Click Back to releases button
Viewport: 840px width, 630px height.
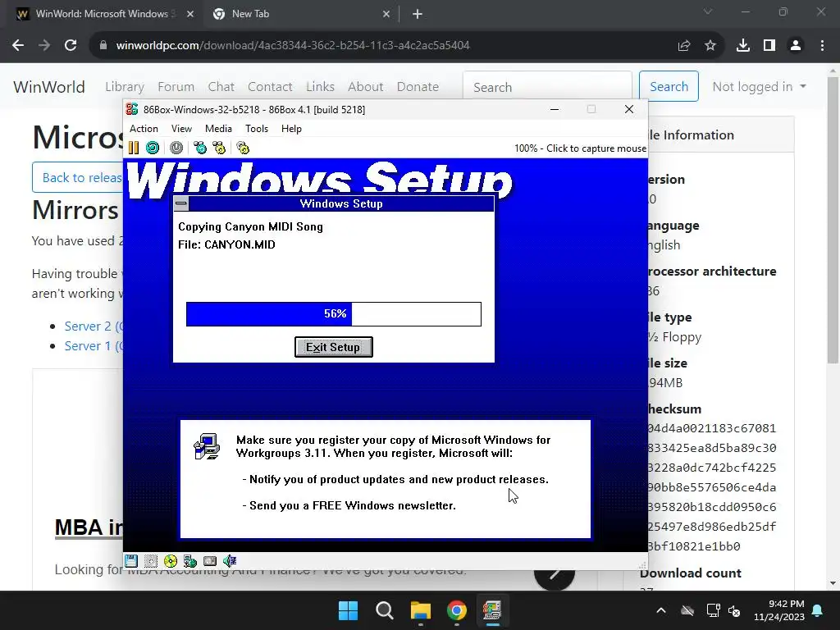(x=78, y=177)
